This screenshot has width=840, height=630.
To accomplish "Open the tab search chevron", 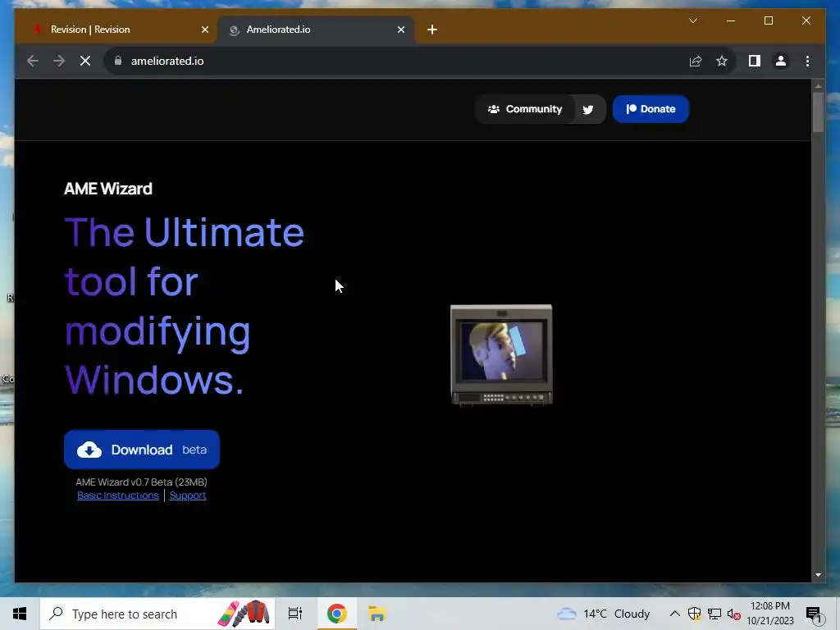I will [x=692, y=21].
